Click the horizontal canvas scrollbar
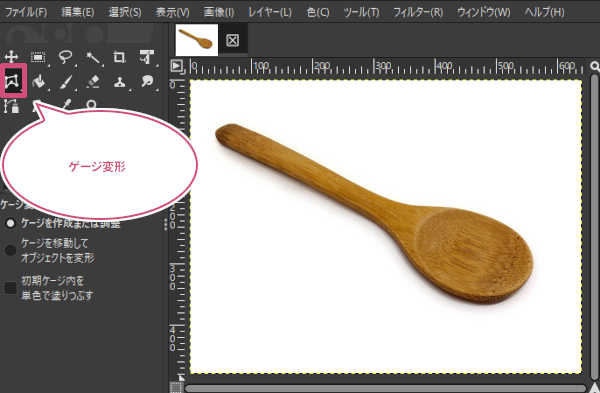The height and width of the screenshot is (393, 600). 385,388
